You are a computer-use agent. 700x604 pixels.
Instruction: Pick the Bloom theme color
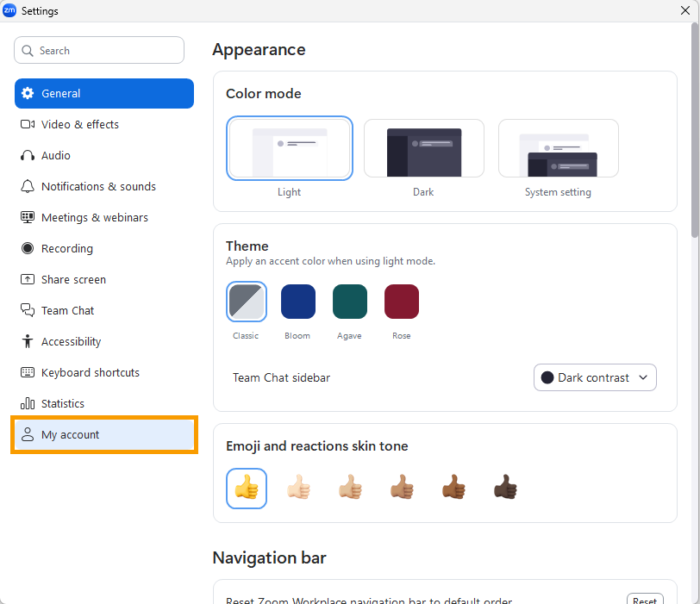coord(297,302)
